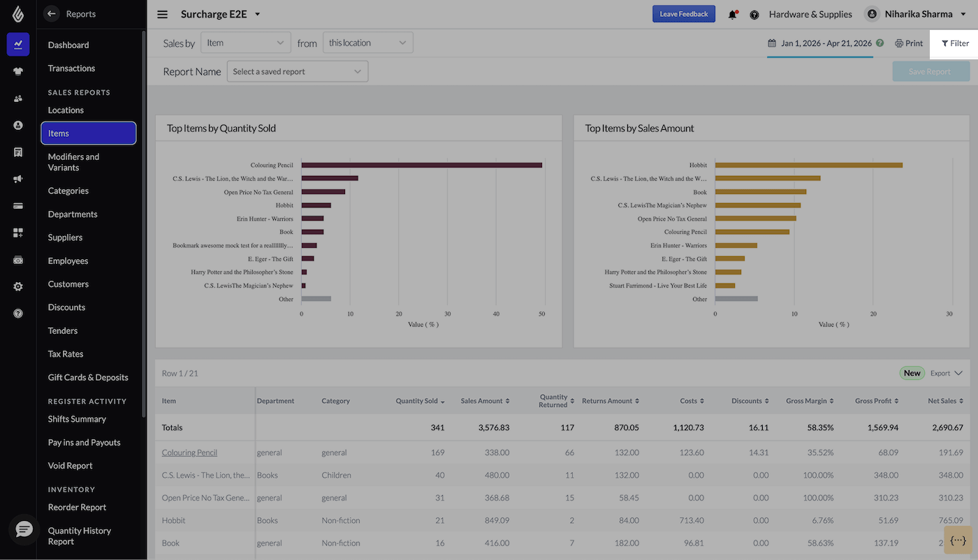Click the Hobbit bar in sales amount chart
The image size is (978, 560).
(809, 165)
